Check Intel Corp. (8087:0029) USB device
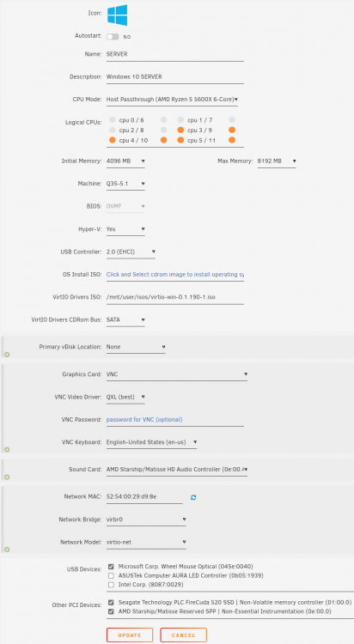This screenshot has height=644, width=354. click(111, 585)
